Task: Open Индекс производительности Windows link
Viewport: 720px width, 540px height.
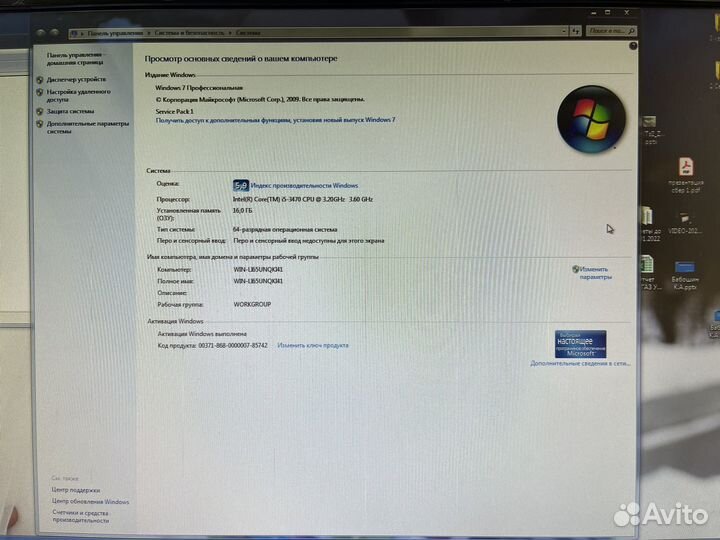Action: pos(304,185)
